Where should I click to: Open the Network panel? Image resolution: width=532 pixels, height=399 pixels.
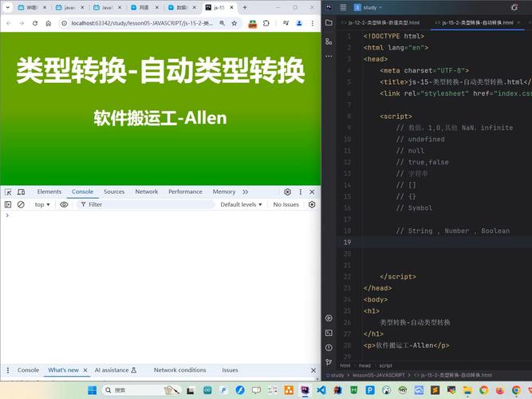tap(147, 192)
